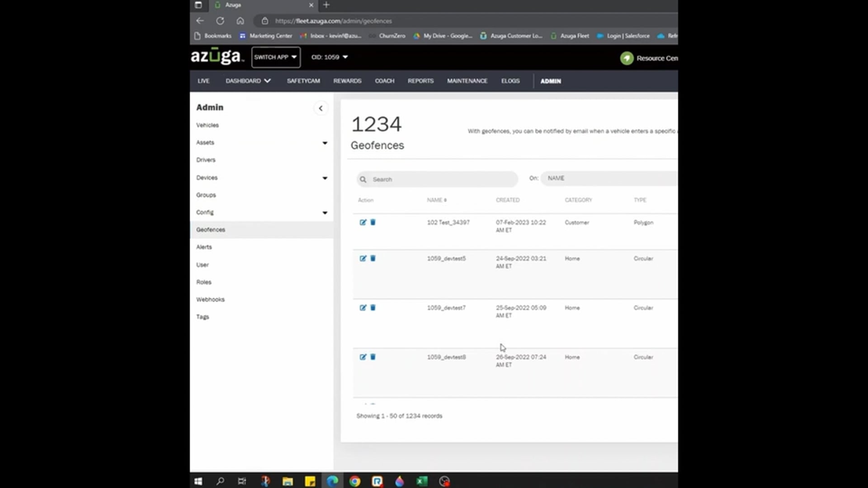
Task: Expand the Config submenu
Action: tap(325, 212)
